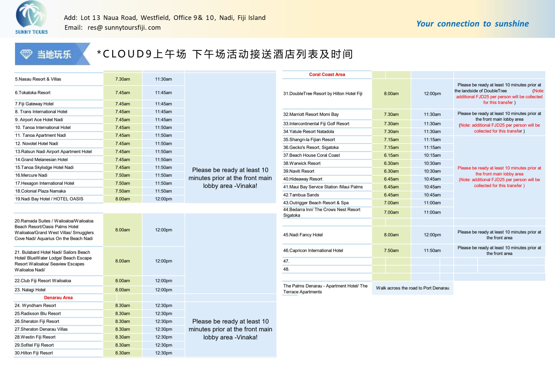Click 38.Warwick Resort
Viewport: 555px width, 392px height.
click(302, 163)
